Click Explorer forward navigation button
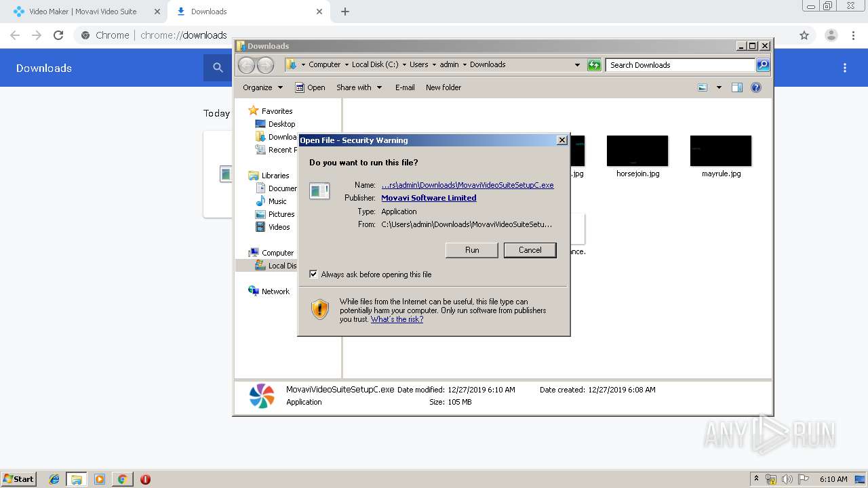868x488 pixels. [265, 65]
